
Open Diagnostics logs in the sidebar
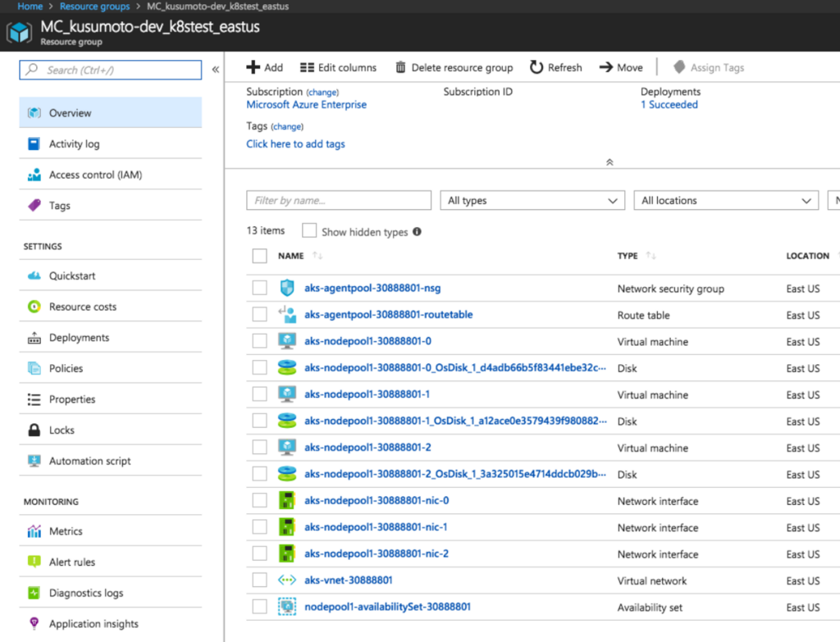(x=111, y=592)
